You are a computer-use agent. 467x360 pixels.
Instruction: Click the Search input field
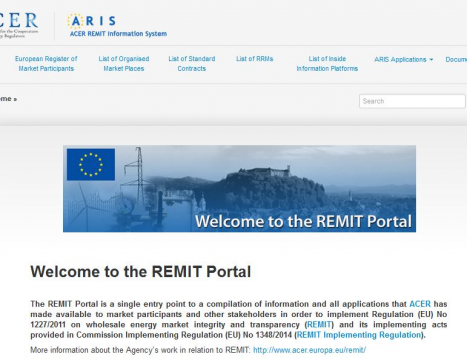(x=412, y=101)
